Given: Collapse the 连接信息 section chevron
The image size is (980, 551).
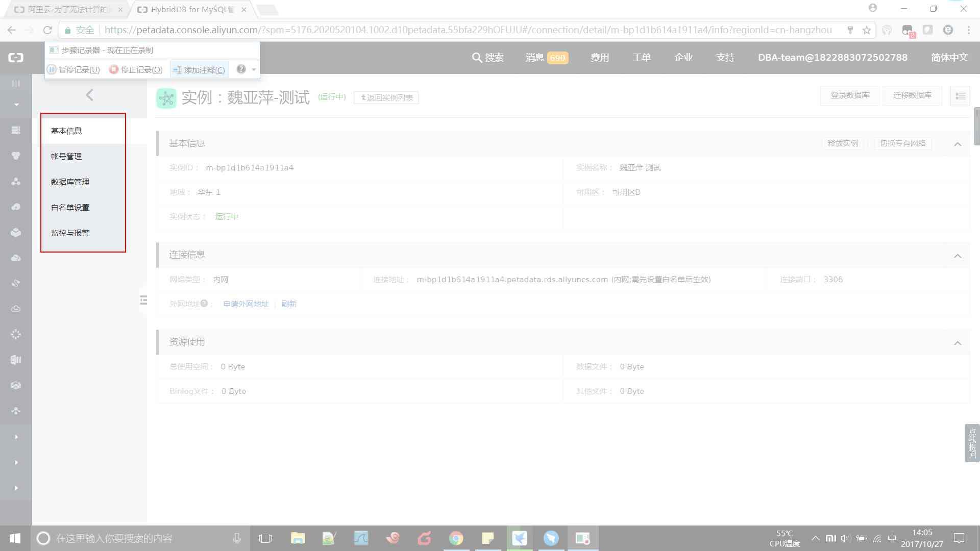Looking at the screenshot, I should [958, 255].
